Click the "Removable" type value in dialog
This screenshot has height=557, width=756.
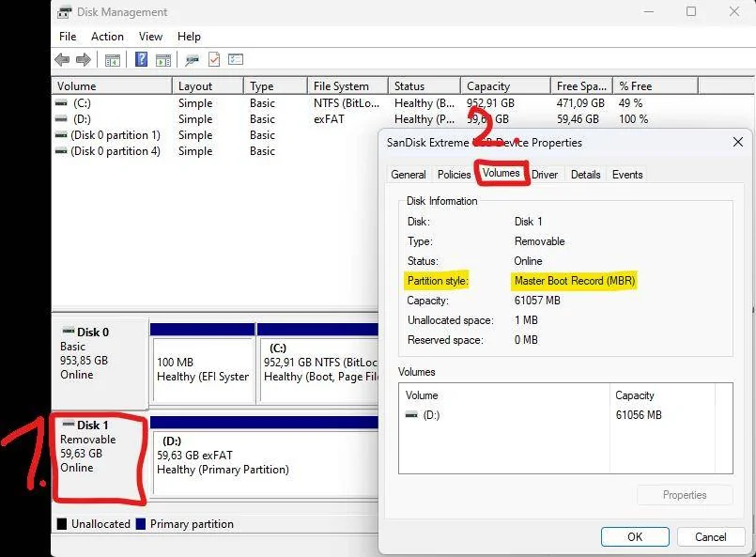pyautogui.click(x=539, y=241)
